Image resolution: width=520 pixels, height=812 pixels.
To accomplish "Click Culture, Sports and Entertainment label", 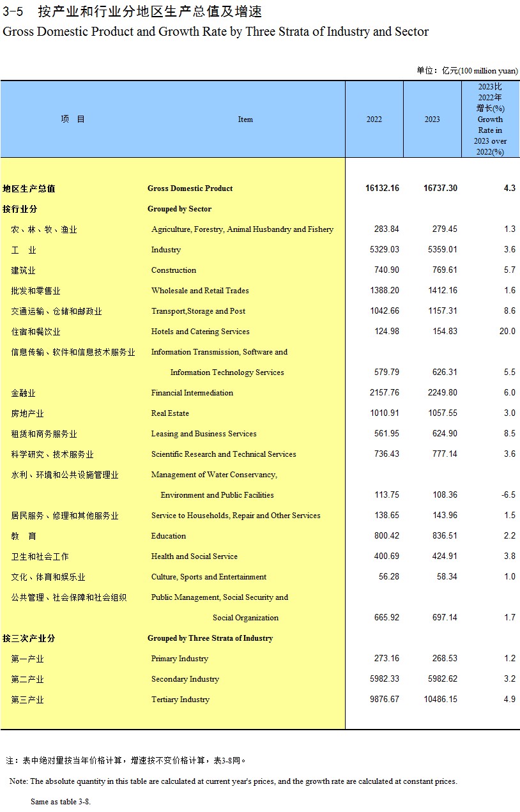I will [209, 577].
